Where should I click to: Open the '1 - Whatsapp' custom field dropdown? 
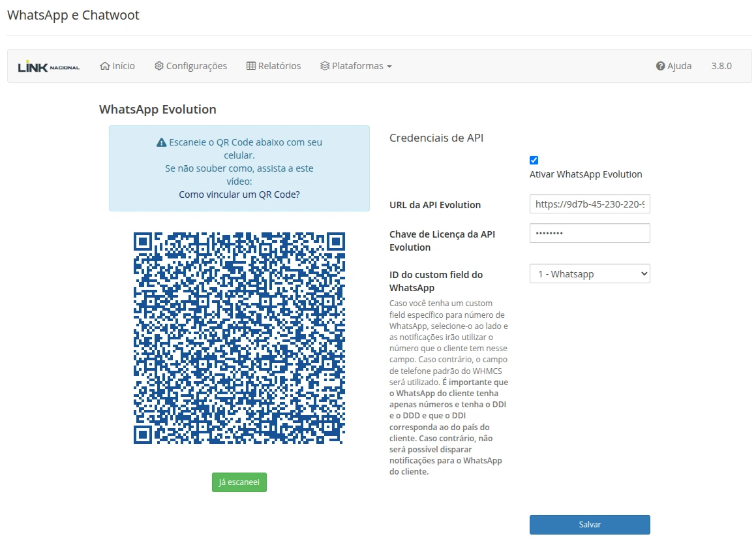(x=590, y=274)
